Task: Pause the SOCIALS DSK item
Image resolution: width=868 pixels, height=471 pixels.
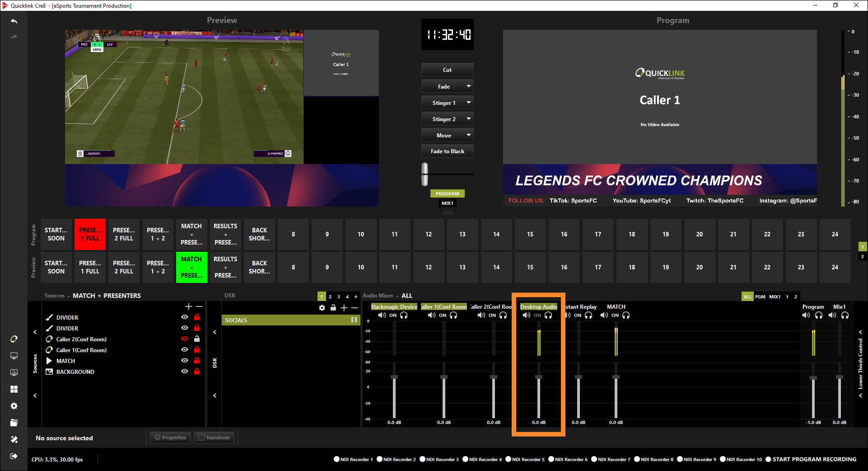Action: point(354,320)
